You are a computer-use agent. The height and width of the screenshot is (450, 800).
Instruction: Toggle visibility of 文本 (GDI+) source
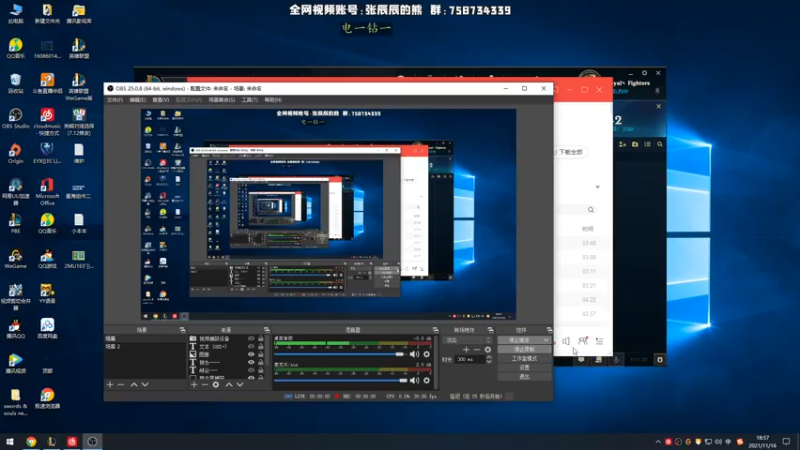(x=251, y=346)
